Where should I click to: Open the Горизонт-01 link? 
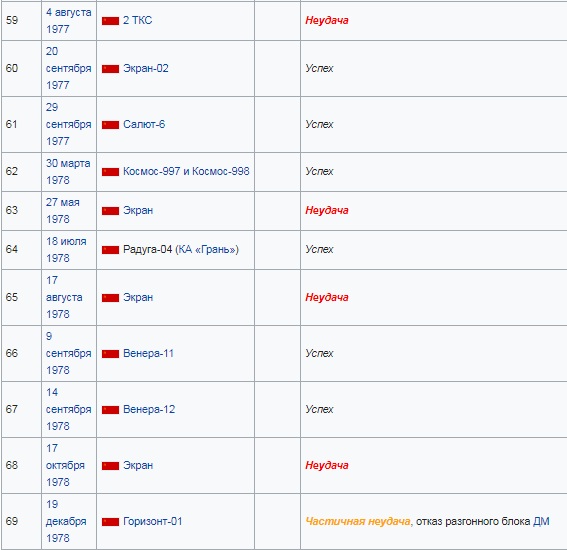[153, 521]
